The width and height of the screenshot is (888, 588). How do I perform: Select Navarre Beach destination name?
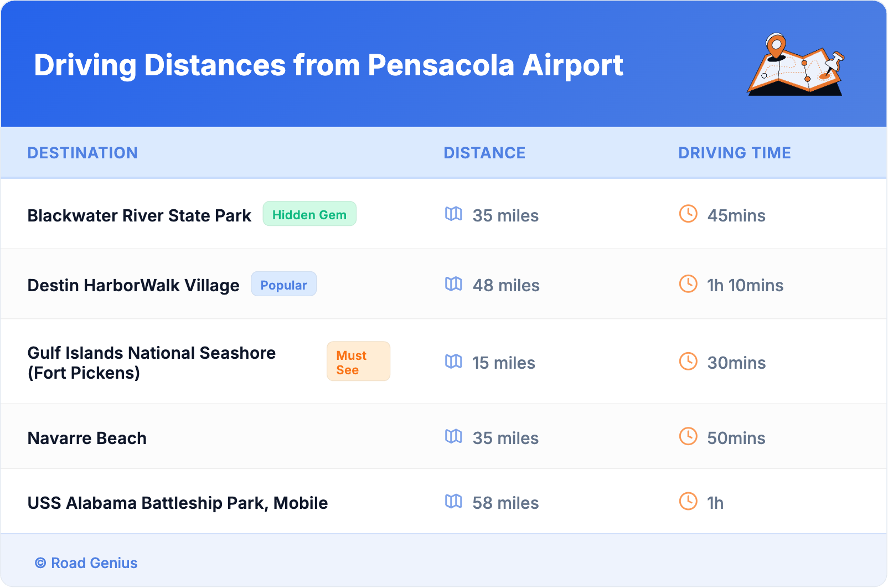coord(87,439)
